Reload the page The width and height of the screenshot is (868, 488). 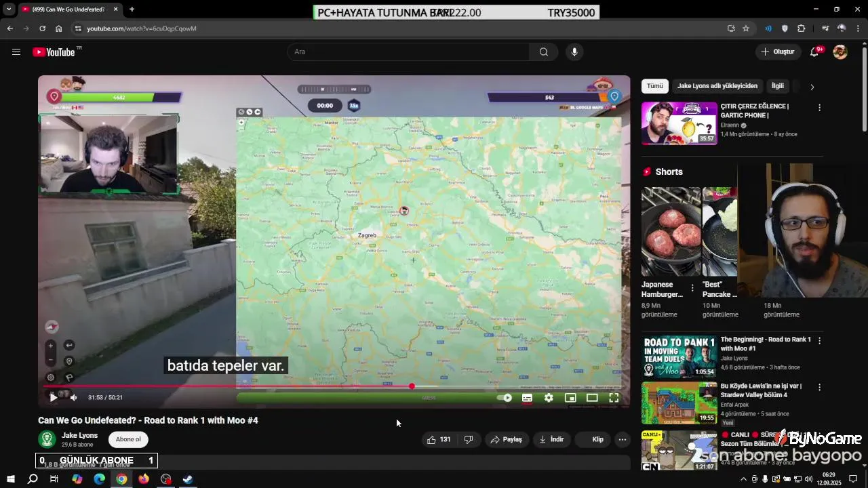click(x=42, y=28)
